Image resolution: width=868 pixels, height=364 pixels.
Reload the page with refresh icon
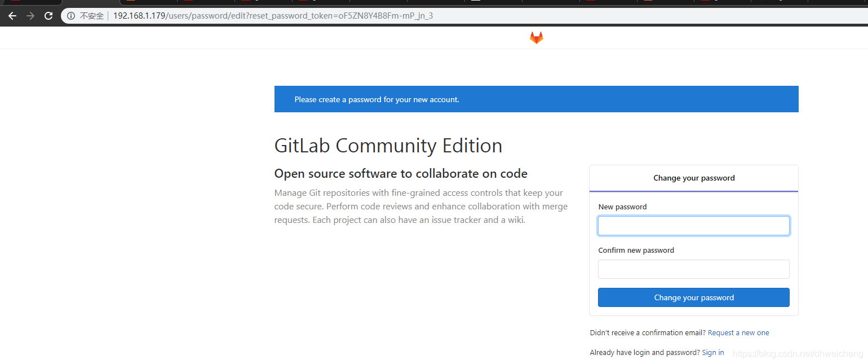coord(48,16)
